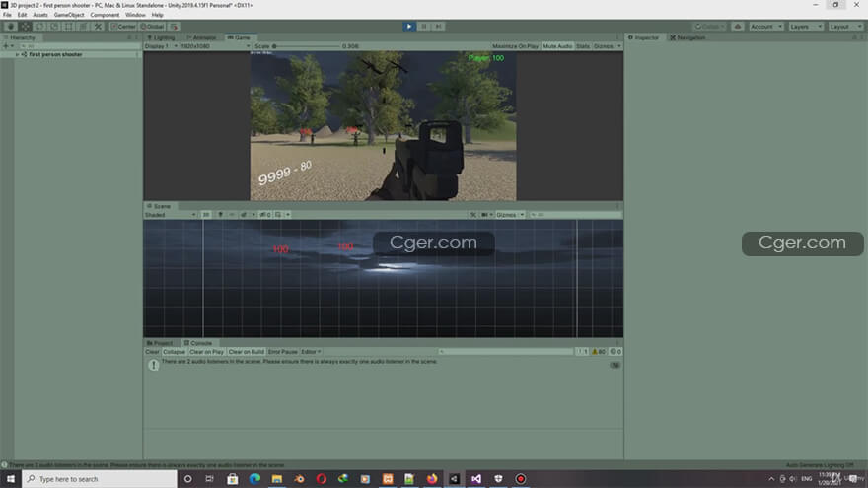Open Layout dropdown

point(845,26)
